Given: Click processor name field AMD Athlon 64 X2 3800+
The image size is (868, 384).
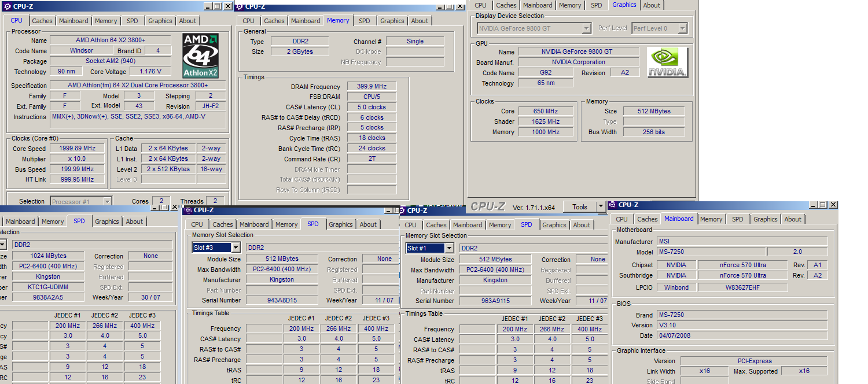Looking at the screenshot, I should pyautogui.click(x=111, y=40).
